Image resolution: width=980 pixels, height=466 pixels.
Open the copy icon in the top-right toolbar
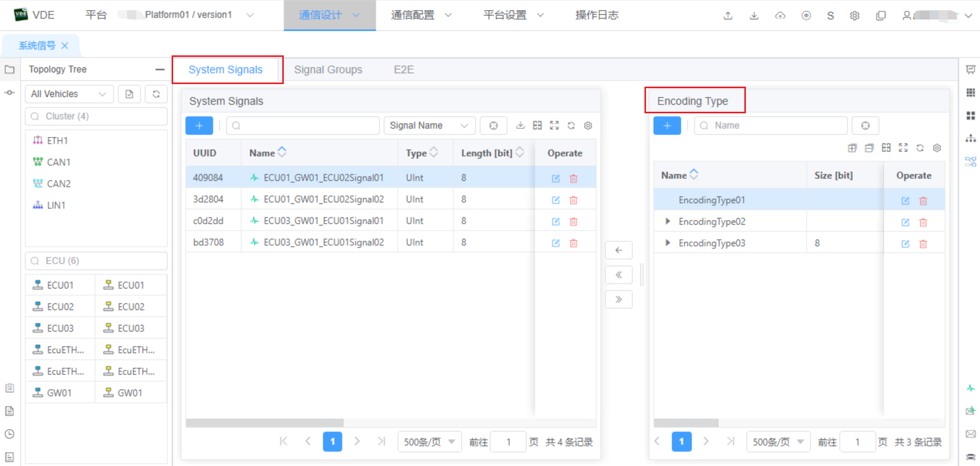(x=881, y=15)
